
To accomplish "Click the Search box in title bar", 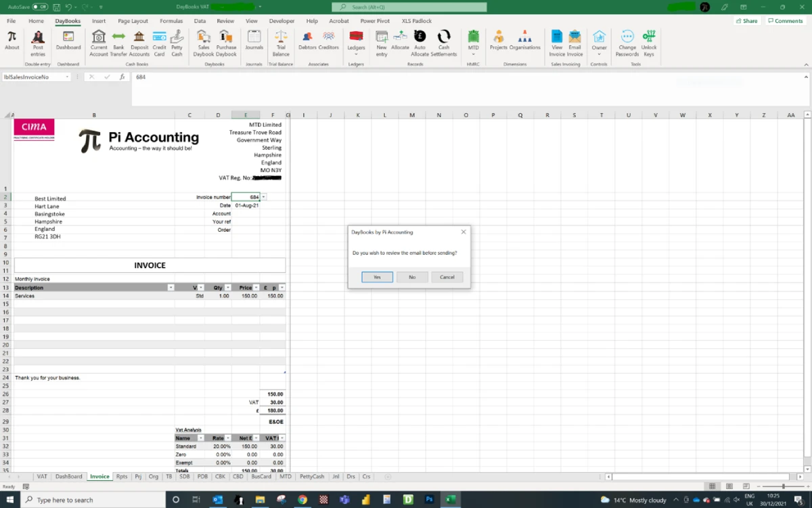I will point(409,7).
